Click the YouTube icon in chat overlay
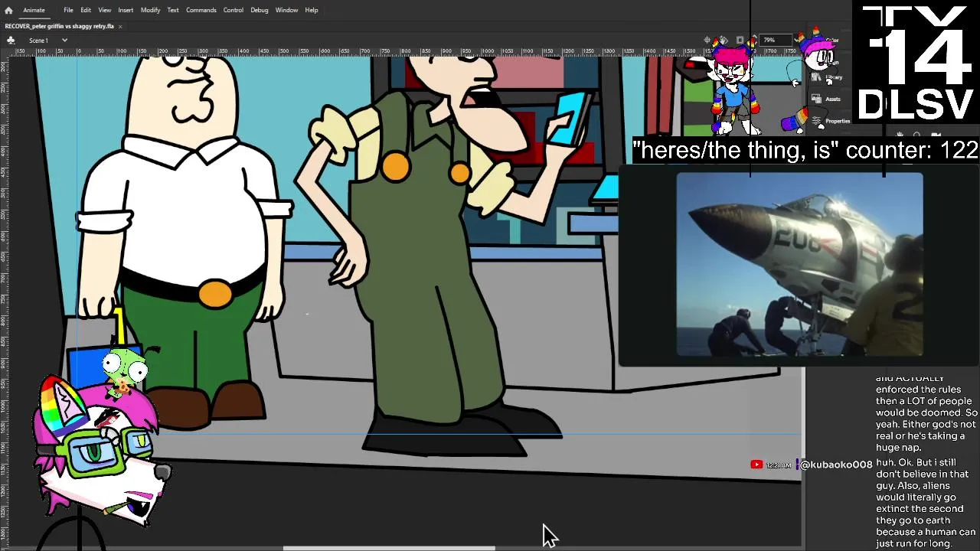Screen dimensions: 980x551 (x=756, y=465)
